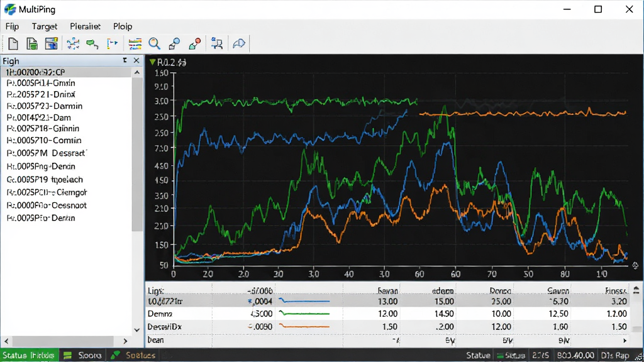Select the target entry ending in Dam
Screen dimensions: 644x362
38,118
